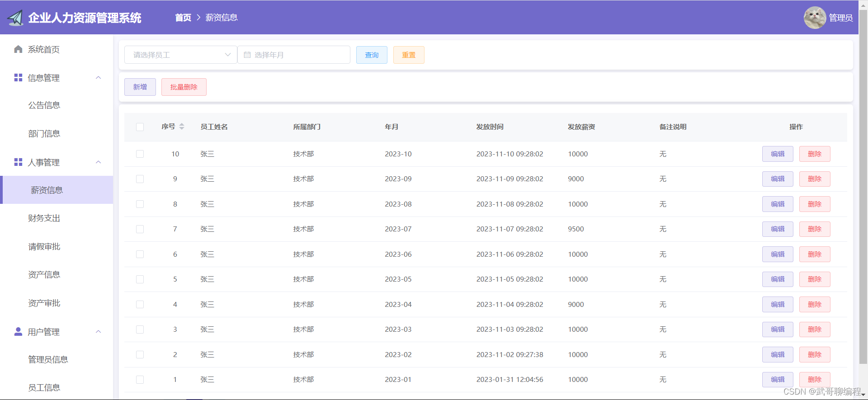Edit the 2023-09 salary record
Viewport: 868px width, 400px height.
pyautogui.click(x=778, y=179)
